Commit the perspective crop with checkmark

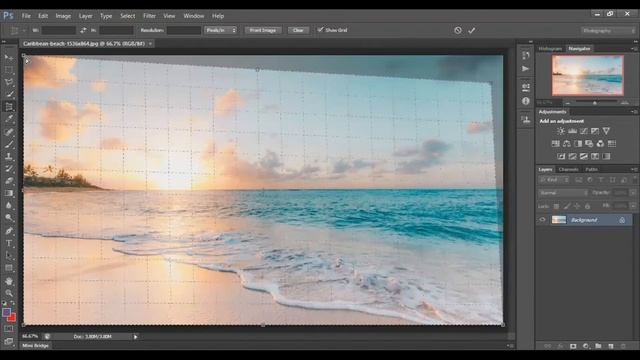[x=472, y=30]
